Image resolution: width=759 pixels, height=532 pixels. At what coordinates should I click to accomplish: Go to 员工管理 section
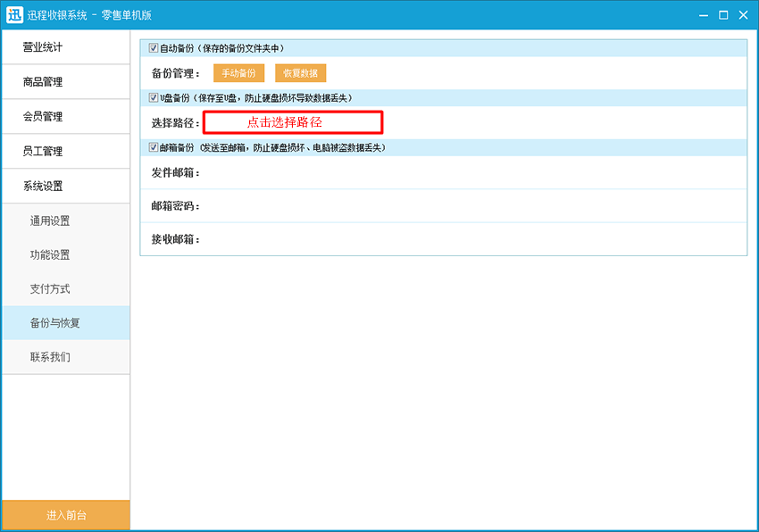tap(65, 152)
